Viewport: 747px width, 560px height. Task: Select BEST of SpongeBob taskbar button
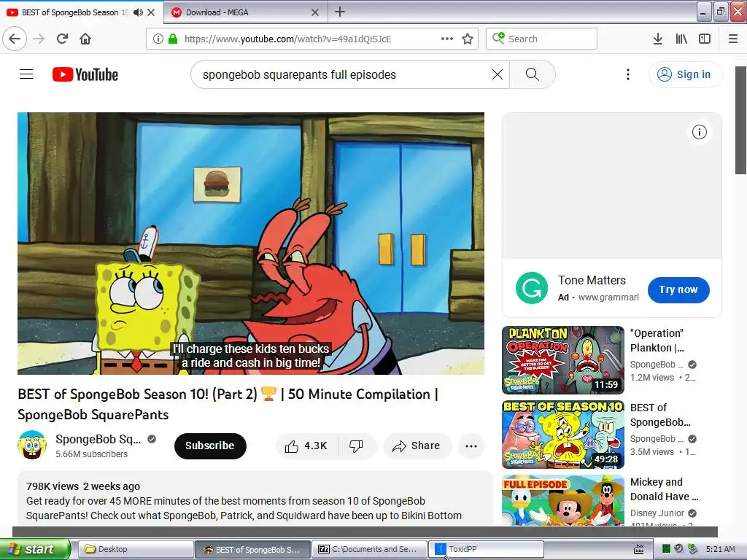click(252, 549)
